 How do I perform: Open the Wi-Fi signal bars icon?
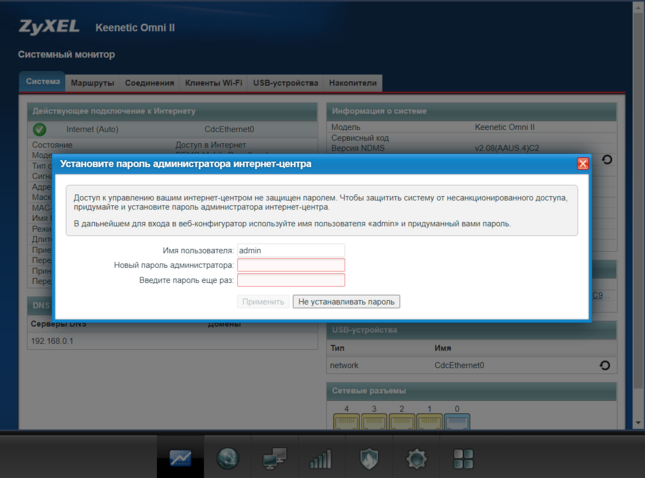pos(320,459)
